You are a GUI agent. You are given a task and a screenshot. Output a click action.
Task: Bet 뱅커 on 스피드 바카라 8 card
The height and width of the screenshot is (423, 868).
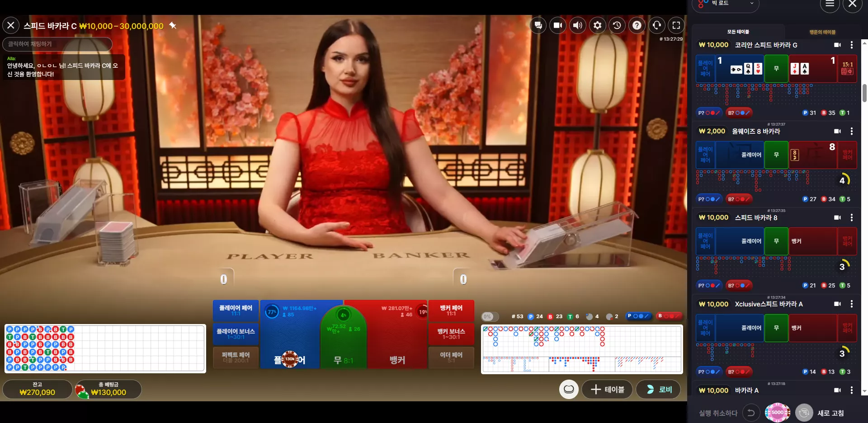coord(813,241)
